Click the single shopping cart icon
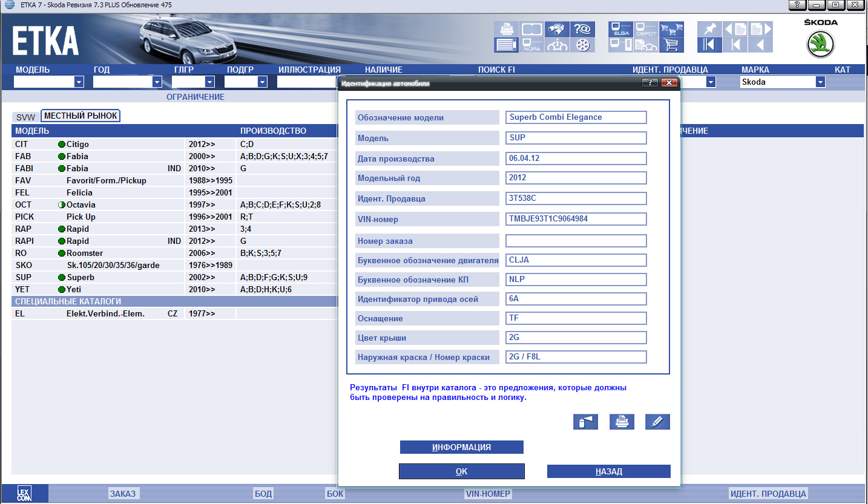The height and width of the screenshot is (504, 868). tap(672, 45)
